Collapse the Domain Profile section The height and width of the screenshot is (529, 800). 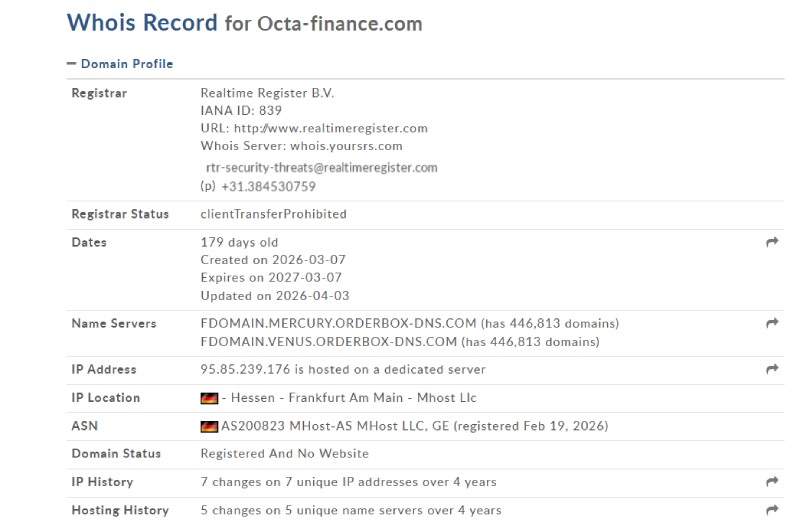click(x=120, y=64)
